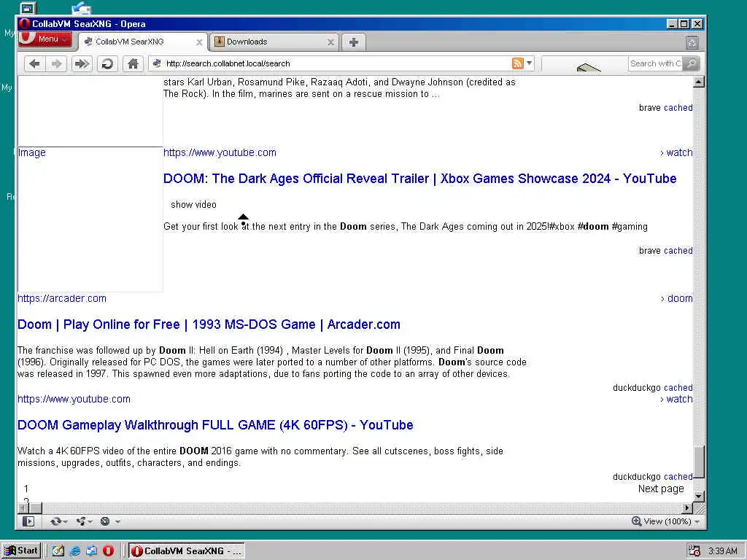This screenshot has width=747, height=560.
Task: Click the vertical scrollbar down arrow
Action: pyautogui.click(x=698, y=496)
